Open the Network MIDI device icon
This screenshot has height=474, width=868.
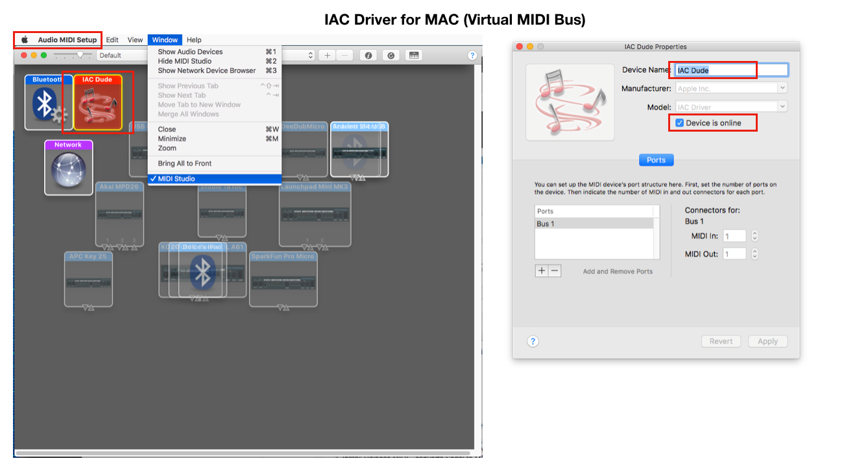68,167
